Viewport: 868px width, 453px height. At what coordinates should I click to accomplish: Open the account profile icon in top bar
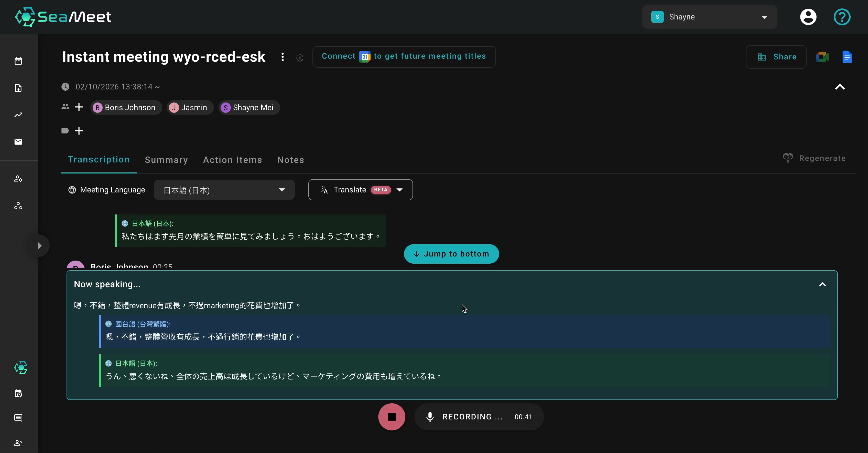click(808, 17)
